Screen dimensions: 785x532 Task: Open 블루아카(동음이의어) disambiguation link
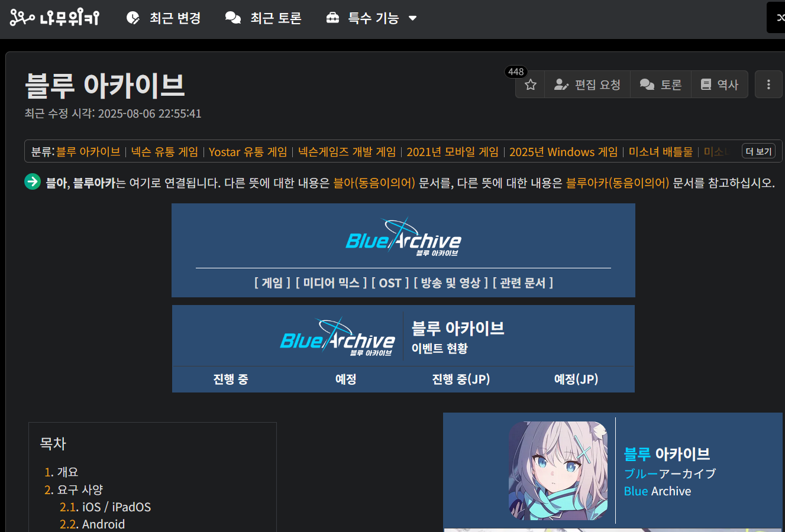pyautogui.click(x=618, y=183)
